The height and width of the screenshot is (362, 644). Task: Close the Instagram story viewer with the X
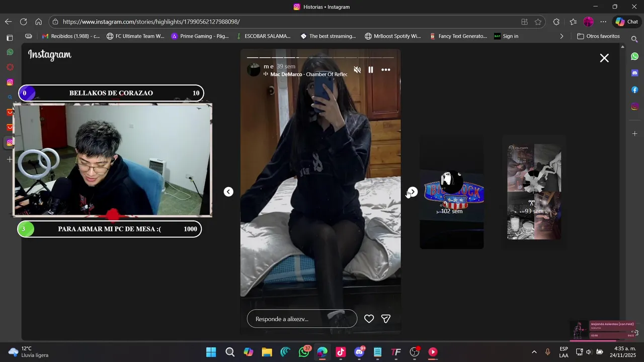point(604,58)
